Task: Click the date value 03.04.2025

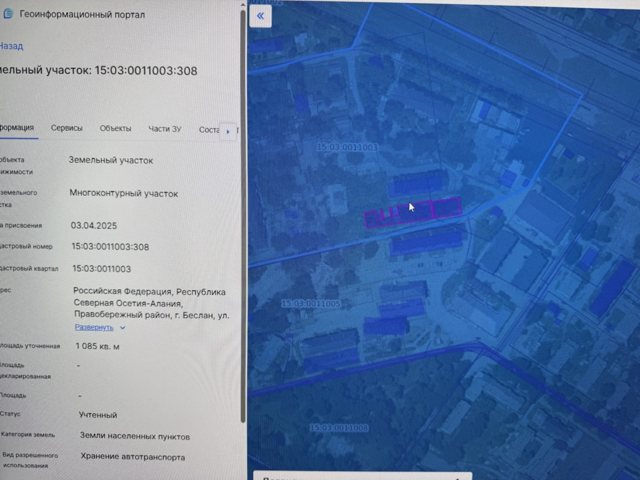Action: (94, 225)
